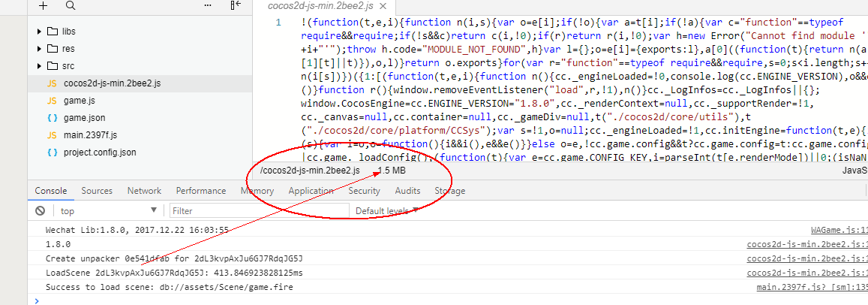Click the JS icon beside game.js

point(52,101)
